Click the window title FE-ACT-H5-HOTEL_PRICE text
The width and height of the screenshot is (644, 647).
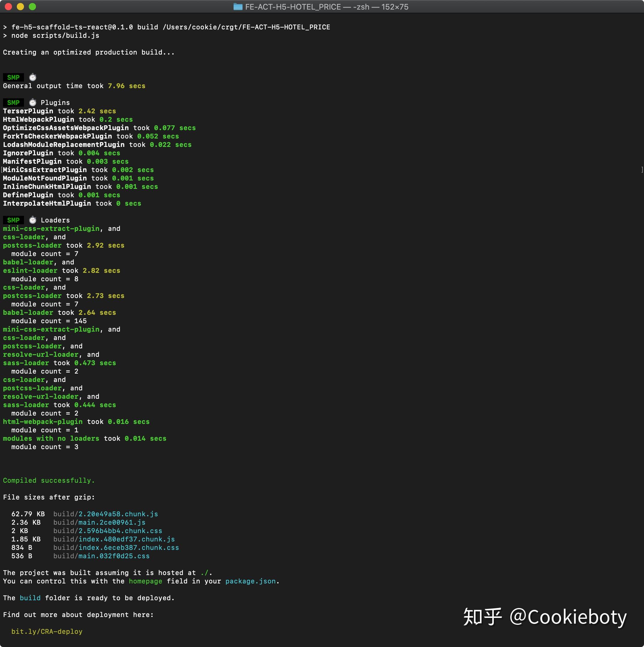(293, 7)
